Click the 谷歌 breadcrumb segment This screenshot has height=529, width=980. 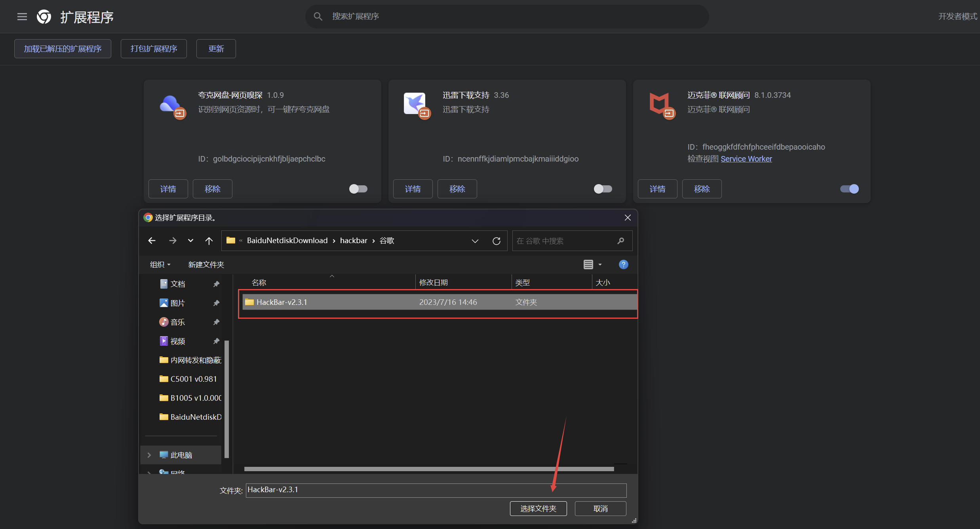click(387, 240)
